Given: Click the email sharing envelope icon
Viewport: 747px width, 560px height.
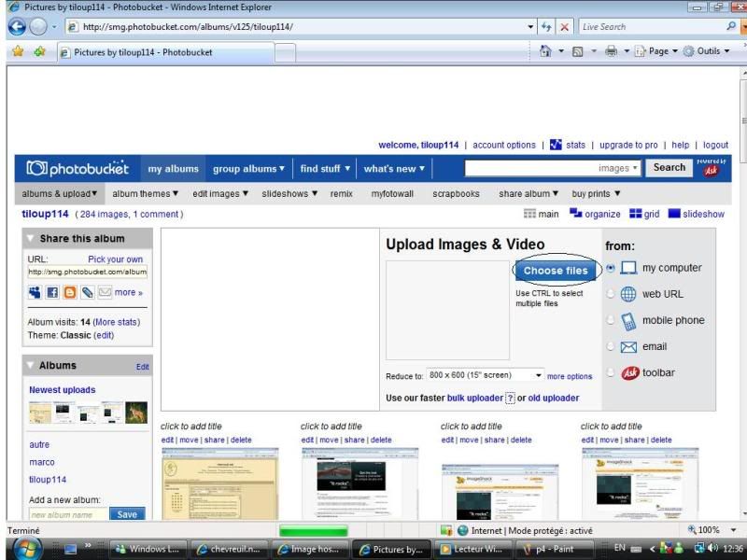Looking at the screenshot, I should click(x=104, y=292).
